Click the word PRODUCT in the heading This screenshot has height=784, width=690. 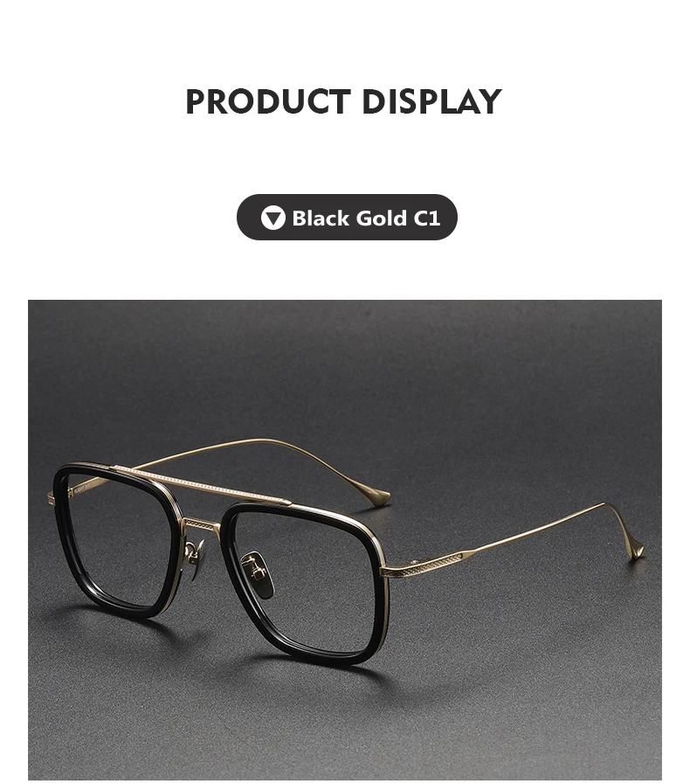268,101
